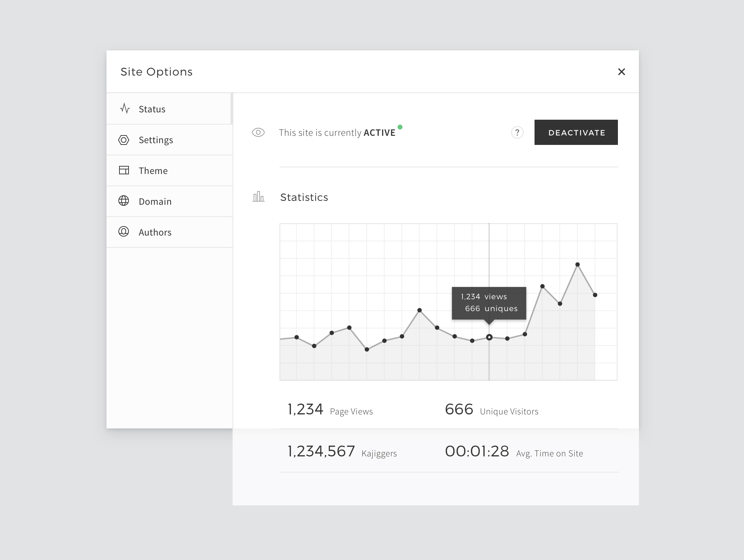
Task: Open the Theme section
Action: [x=153, y=171]
